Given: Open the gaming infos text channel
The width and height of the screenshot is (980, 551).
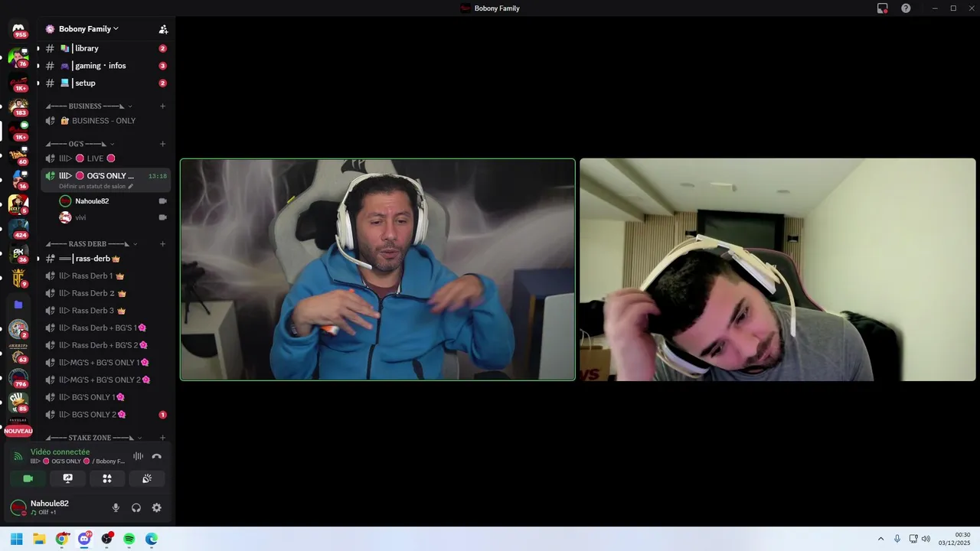Looking at the screenshot, I should pyautogui.click(x=106, y=66).
